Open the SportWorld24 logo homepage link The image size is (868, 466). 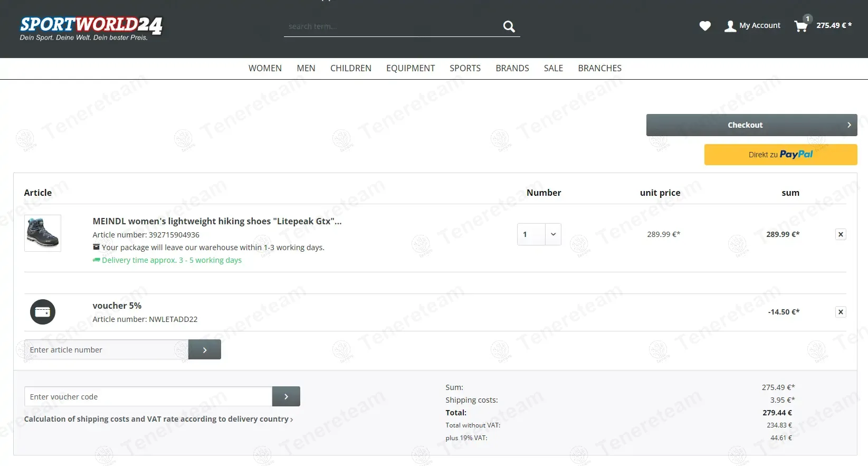click(x=91, y=28)
